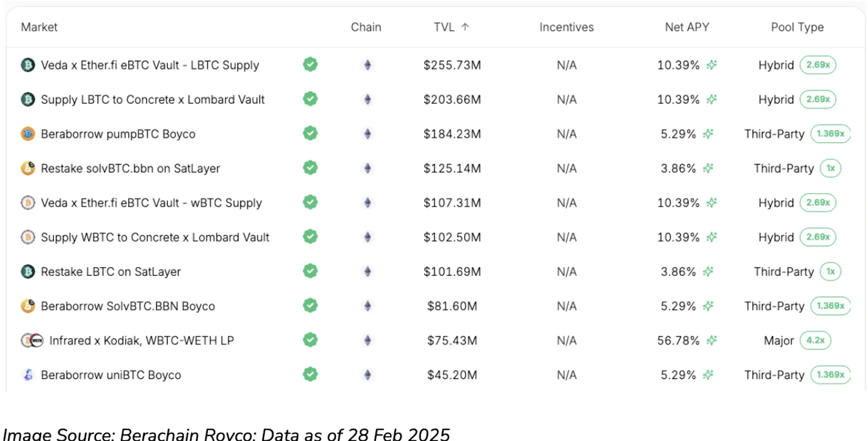The height and width of the screenshot is (441, 868).
Task: Click the 4.2x multiplier badge
Action: pos(815,341)
